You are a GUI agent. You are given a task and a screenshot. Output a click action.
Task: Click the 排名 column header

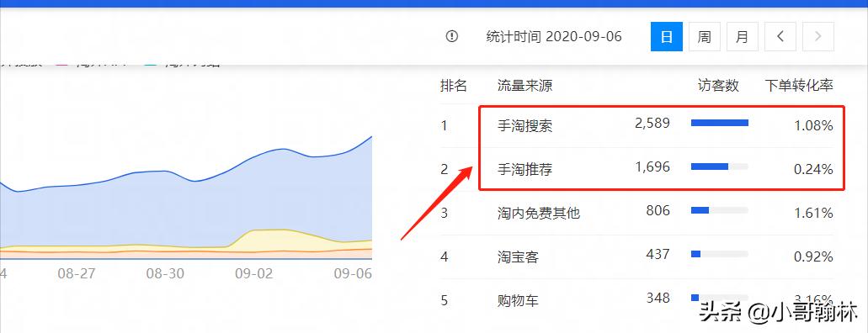[454, 86]
